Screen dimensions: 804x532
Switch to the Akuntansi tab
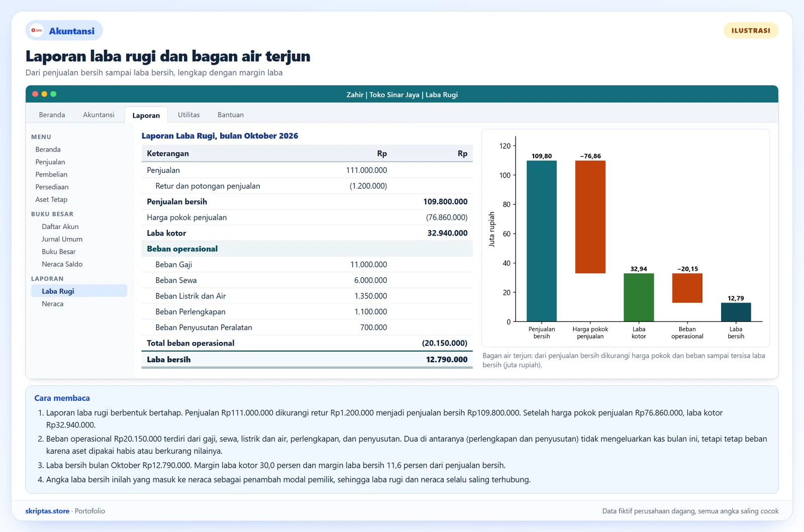(98, 115)
